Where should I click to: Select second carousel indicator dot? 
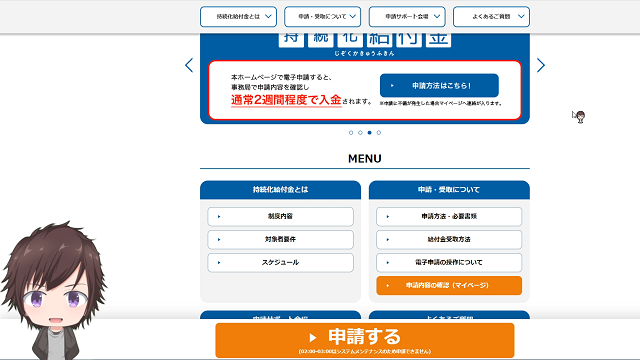360,133
